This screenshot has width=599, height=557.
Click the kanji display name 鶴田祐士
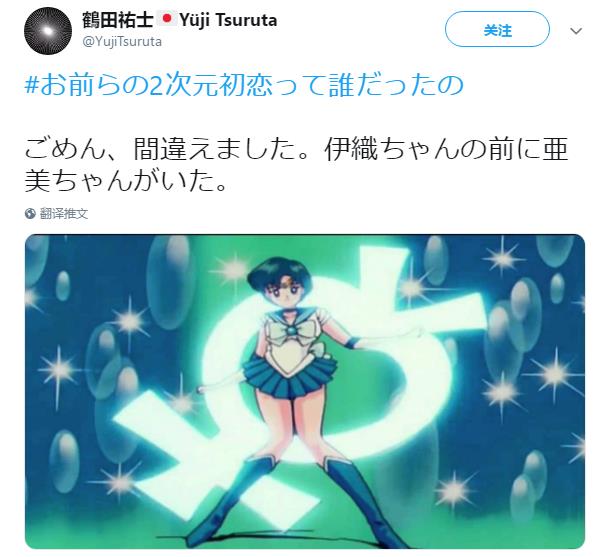tap(117, 19)
